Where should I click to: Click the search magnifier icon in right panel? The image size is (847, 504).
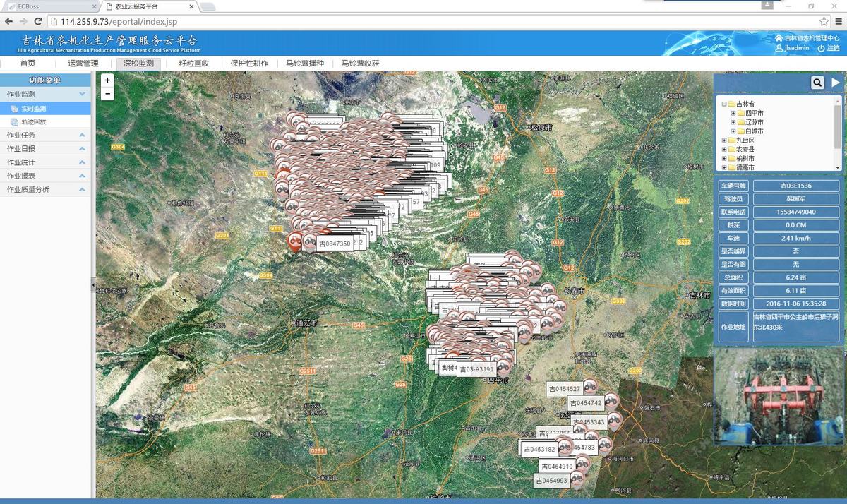[x=817, y=83]
